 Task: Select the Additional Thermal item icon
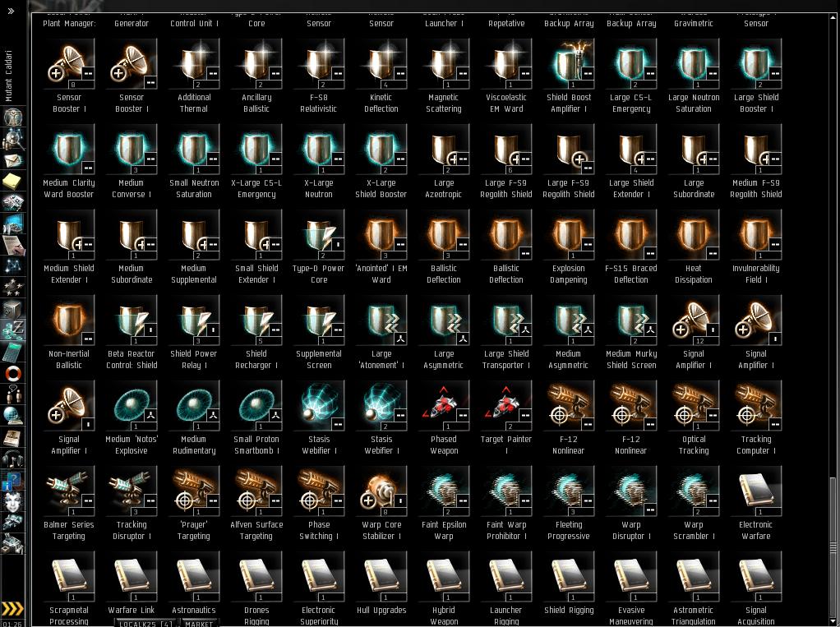[194, 63]
